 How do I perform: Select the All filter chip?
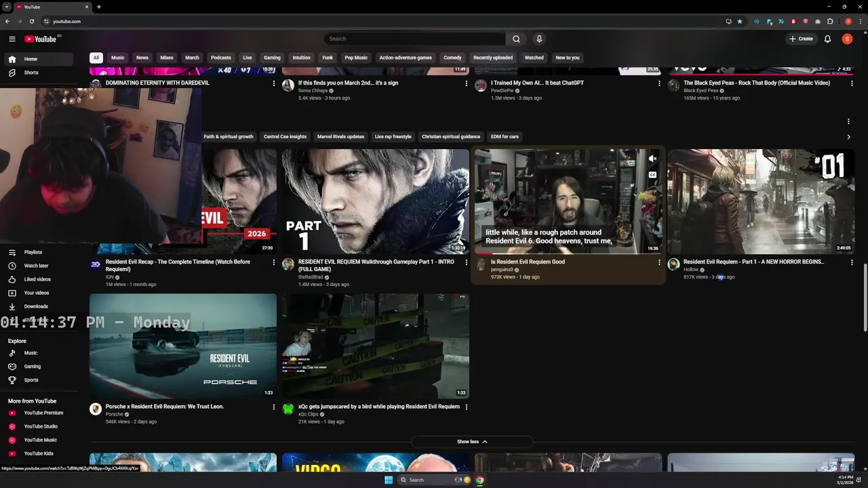[96, 58]
